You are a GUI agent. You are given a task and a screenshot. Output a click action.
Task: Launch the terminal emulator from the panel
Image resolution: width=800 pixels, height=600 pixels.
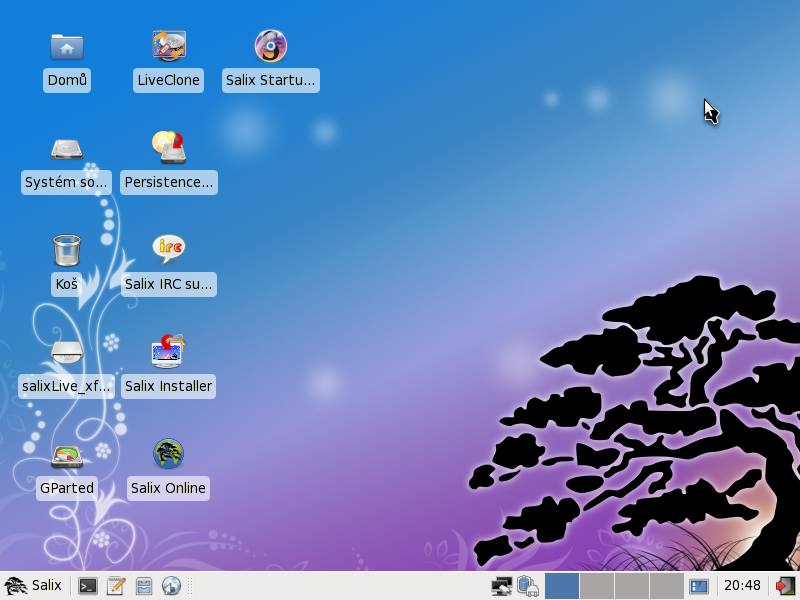(x=88, y=586)
